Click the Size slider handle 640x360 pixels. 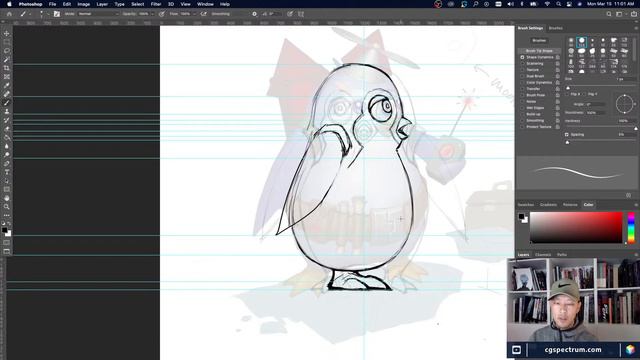point(568,88)
